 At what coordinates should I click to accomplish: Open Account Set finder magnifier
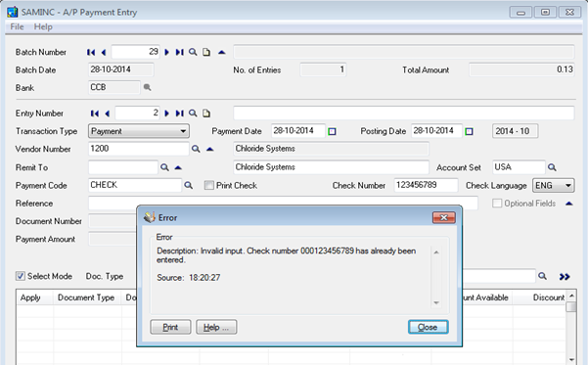coord(552,167)
